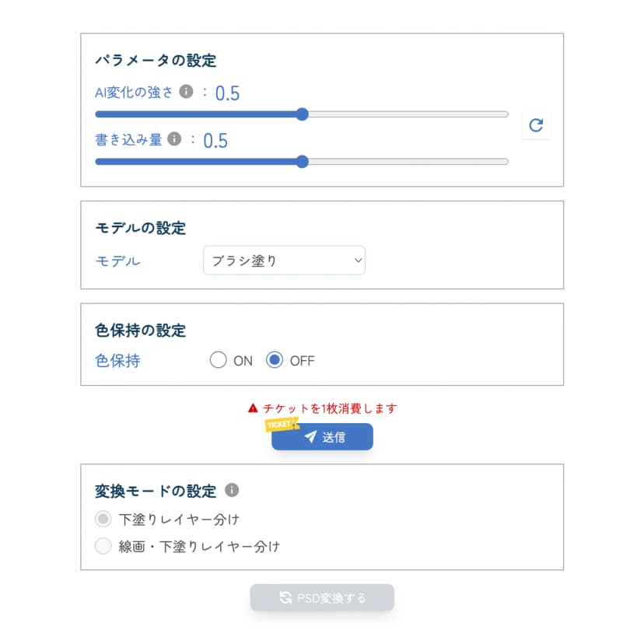Click the red warning triangle icon
The image size is (644, 644).
253,408
